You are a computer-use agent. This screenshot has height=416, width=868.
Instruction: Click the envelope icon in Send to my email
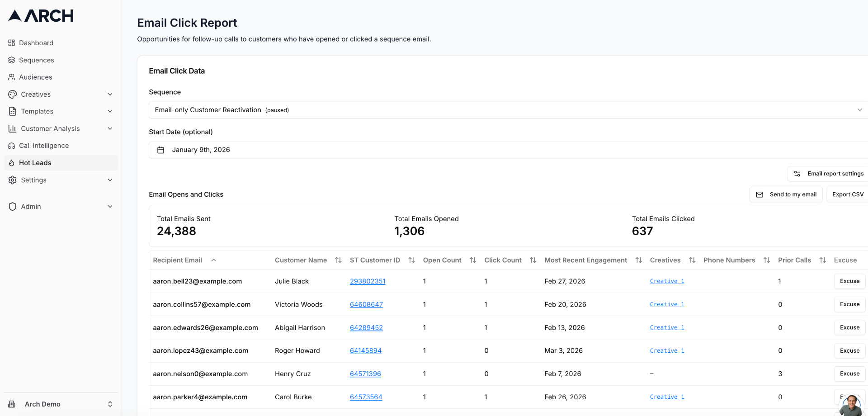point(759,194)
